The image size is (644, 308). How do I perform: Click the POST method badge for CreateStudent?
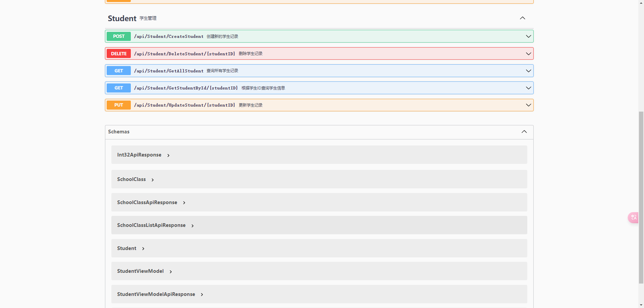pos(119,36)
